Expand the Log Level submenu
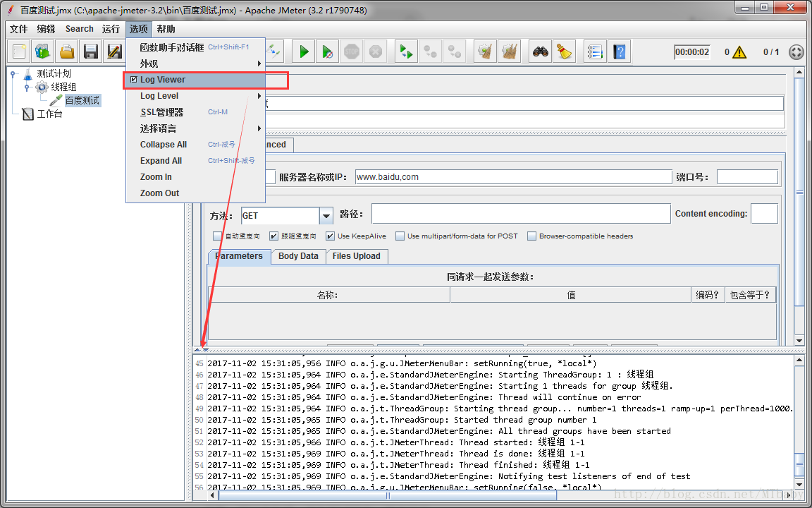The width and height of the screenshot is (812, 508). [x=196, y=96]
